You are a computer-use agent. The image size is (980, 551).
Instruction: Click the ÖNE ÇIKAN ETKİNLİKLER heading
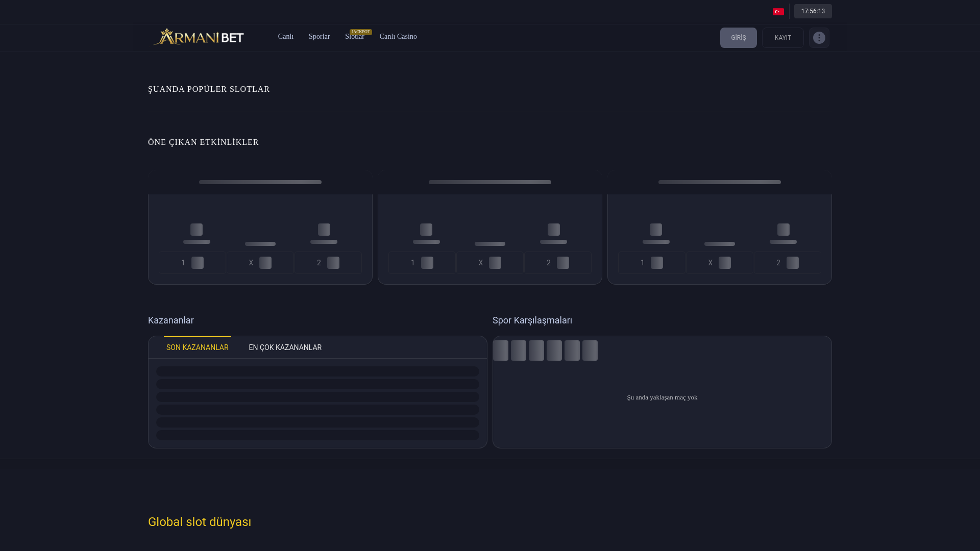pos(203,142)
